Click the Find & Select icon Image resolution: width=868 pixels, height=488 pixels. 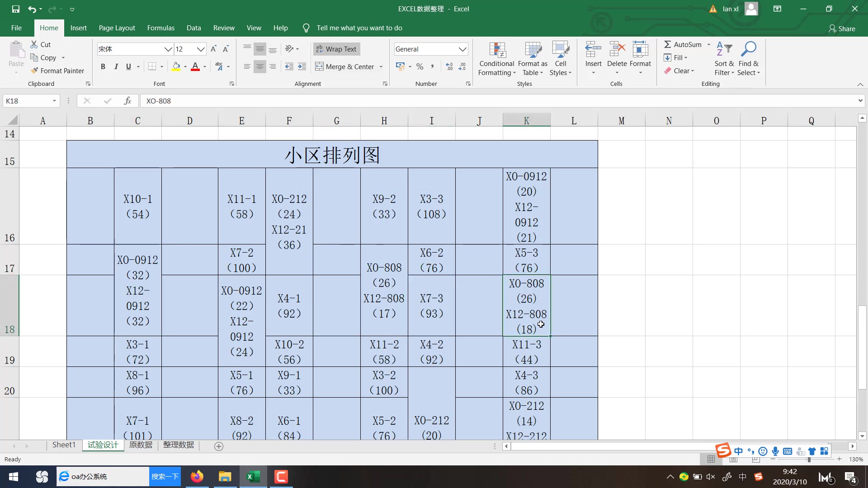pyautogui.click(x=748, y=58)
